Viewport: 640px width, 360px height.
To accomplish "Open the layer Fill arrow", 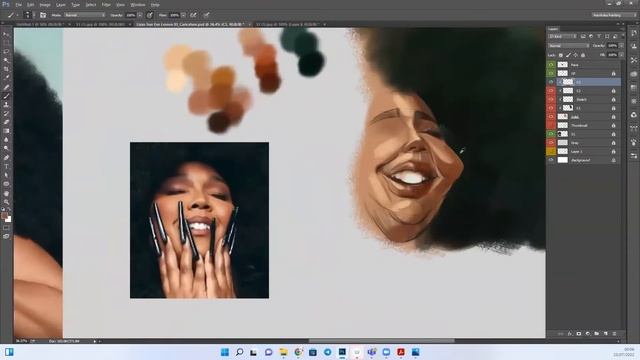I will (x=621, y=55).
